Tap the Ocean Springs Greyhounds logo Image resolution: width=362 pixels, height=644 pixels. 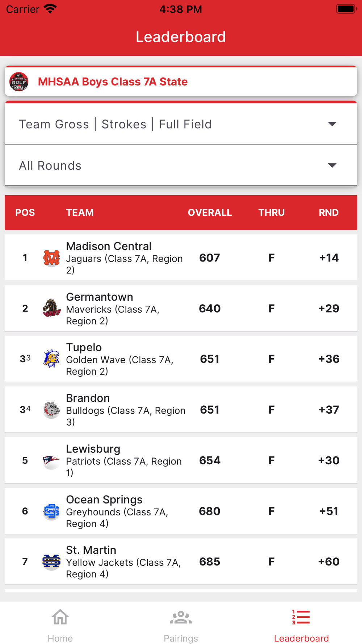tap(51, 511)
